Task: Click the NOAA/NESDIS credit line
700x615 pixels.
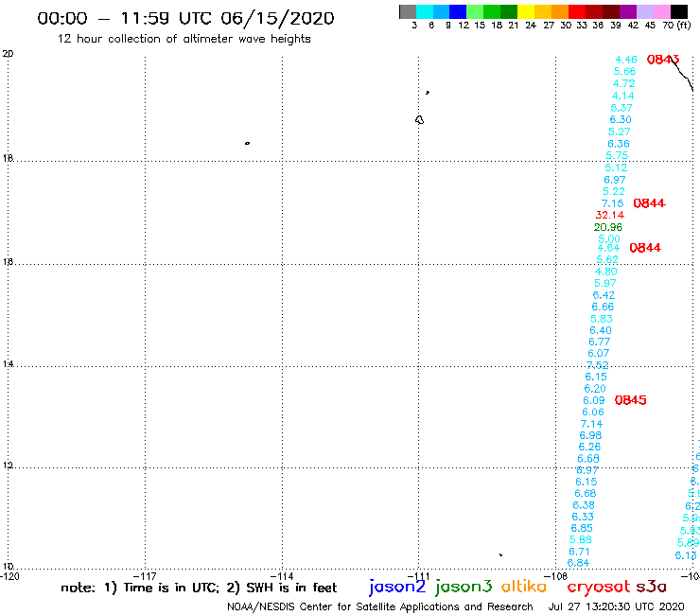Action: tap(380, 607)
